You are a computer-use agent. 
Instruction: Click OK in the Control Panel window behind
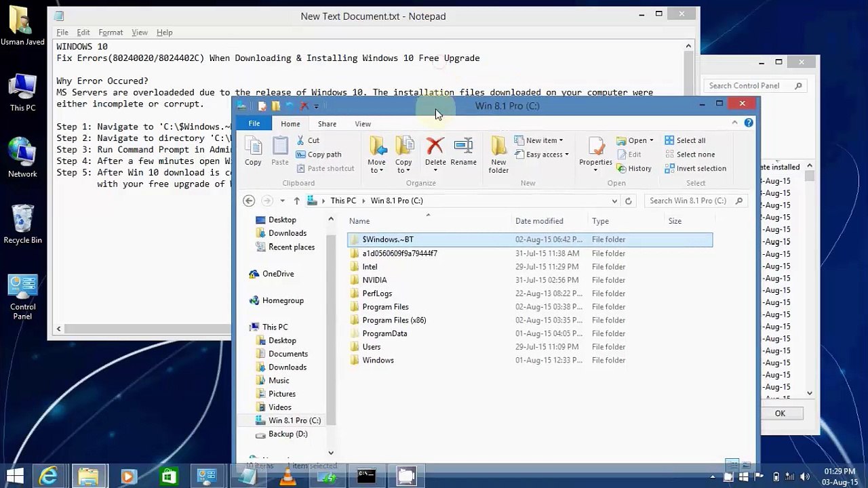coord(780,413)
